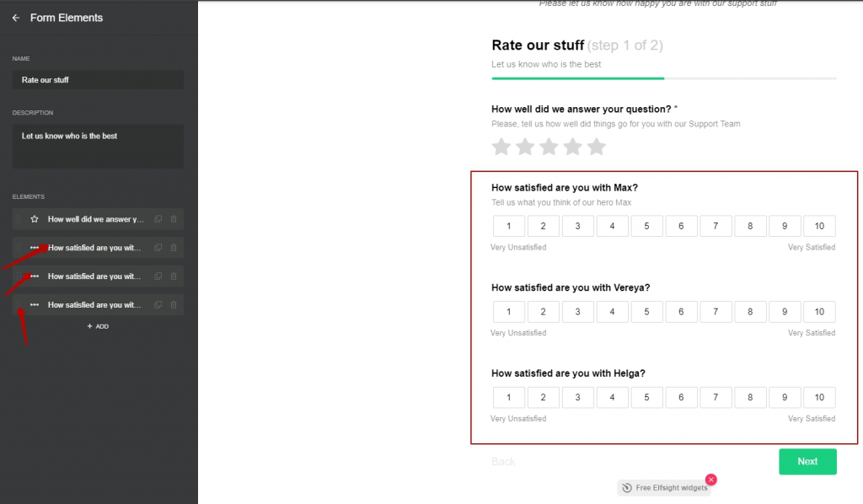The width and height of the screenshot is (863, 504).
Task: Duplicate the 'How well did we answer' element
Action: (158, 219)
